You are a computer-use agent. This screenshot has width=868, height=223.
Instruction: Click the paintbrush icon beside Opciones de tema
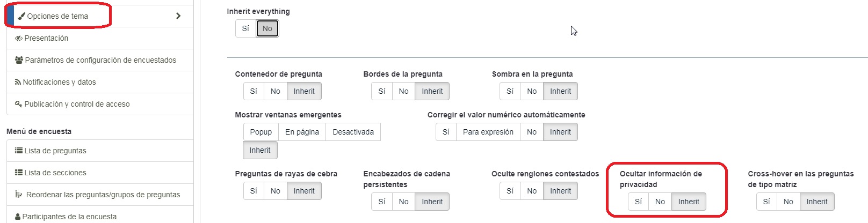[21, 16]
